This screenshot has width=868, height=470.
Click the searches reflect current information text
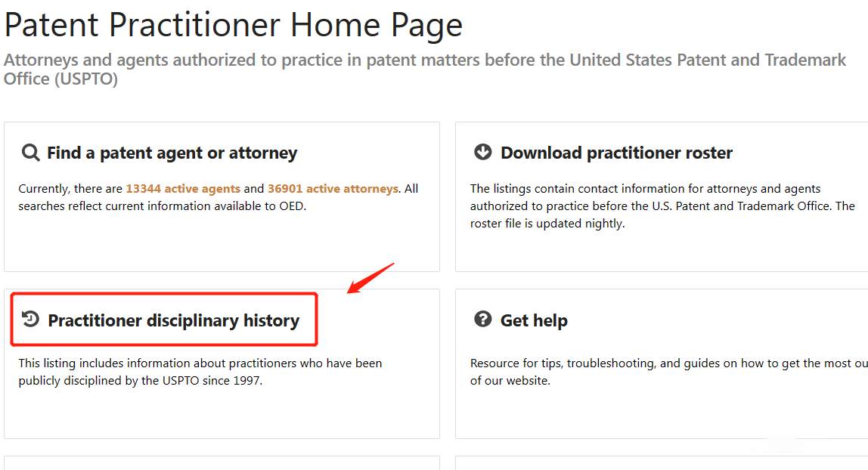(x=163, y=206)
